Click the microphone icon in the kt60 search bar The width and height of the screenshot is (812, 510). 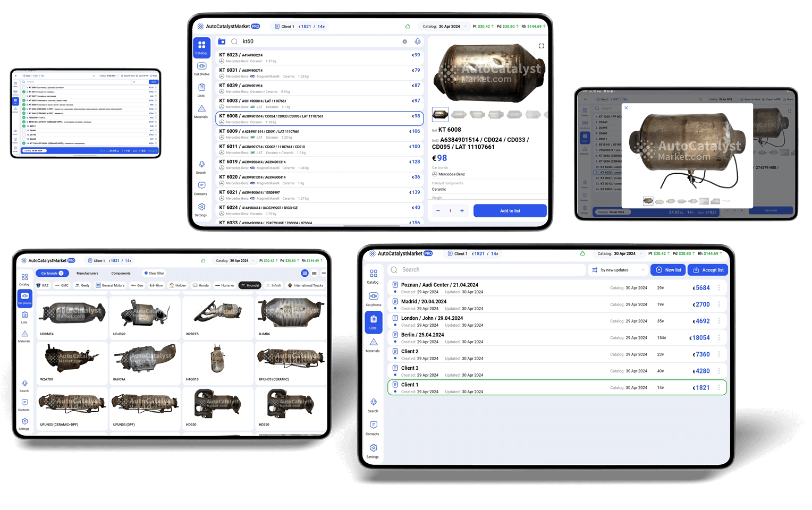tap(418, 41)
